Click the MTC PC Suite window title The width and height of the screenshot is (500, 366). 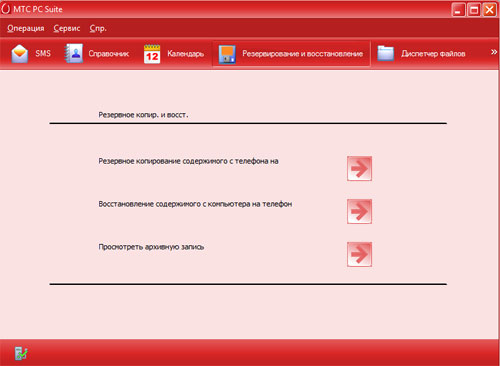click(x=38, y=9)
